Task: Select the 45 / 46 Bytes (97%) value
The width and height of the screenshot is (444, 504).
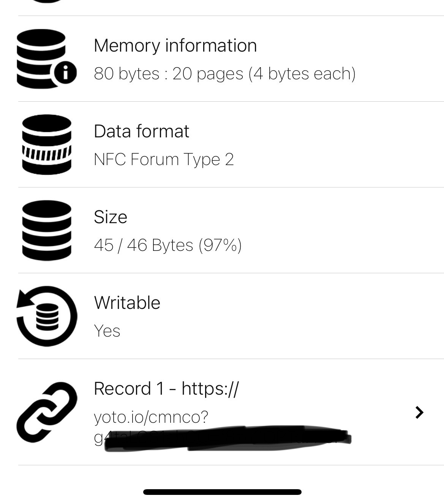Action: (x=167, y=245)
